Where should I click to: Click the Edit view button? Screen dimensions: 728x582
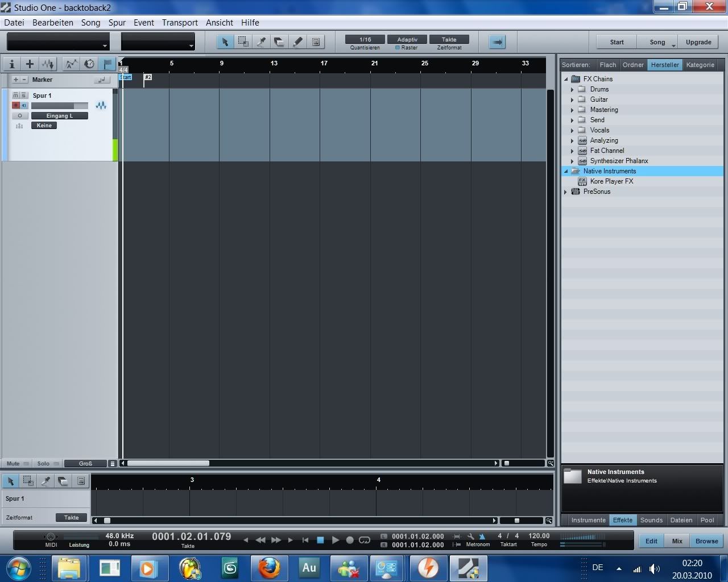[651, 541]
